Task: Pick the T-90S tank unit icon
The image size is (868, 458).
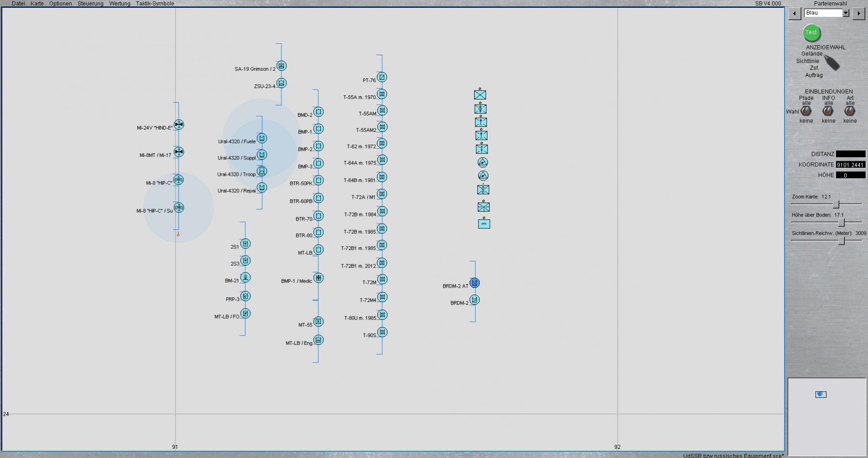Action: click(382, 332)
